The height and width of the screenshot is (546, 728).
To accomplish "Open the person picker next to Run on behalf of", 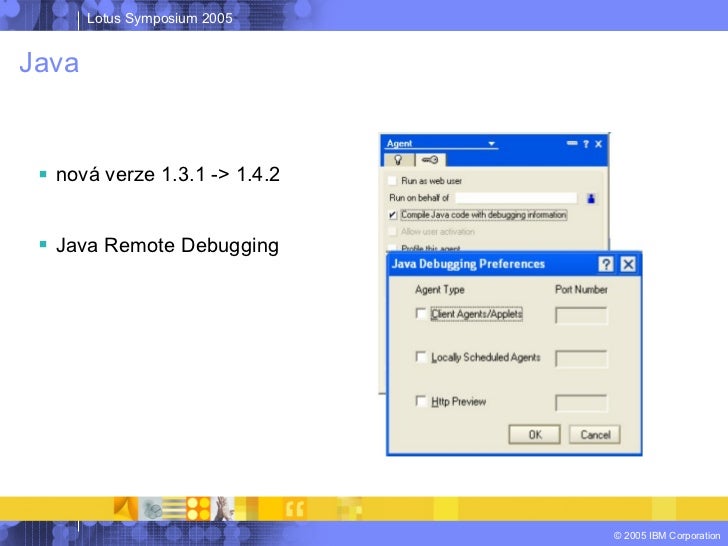I will pyautogui.click(x=591, y=198).
